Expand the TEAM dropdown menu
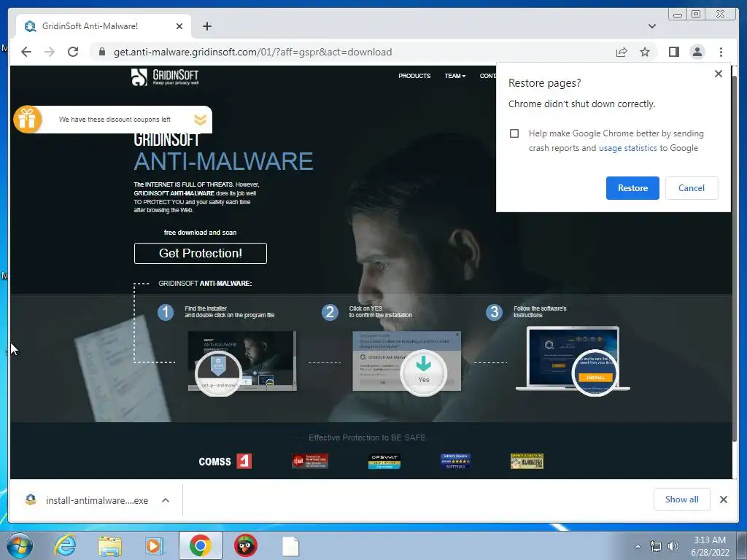 pyautogui.click(x=455, y=76)
